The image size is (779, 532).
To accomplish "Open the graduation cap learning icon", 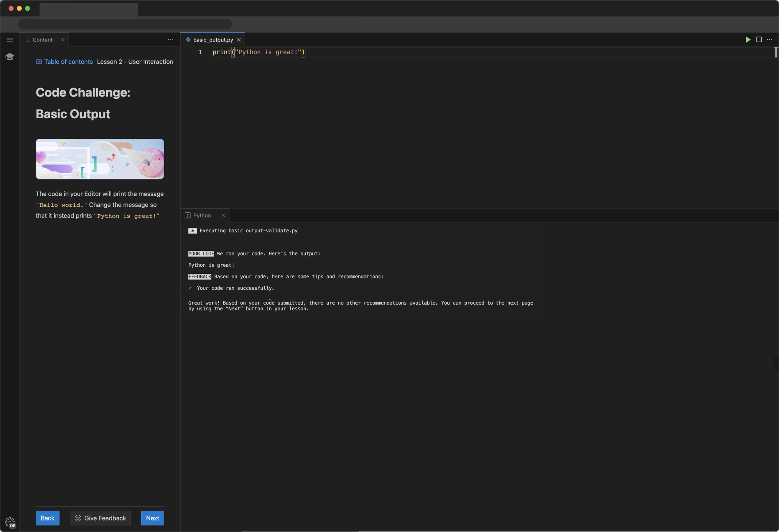I will point(10,57).
